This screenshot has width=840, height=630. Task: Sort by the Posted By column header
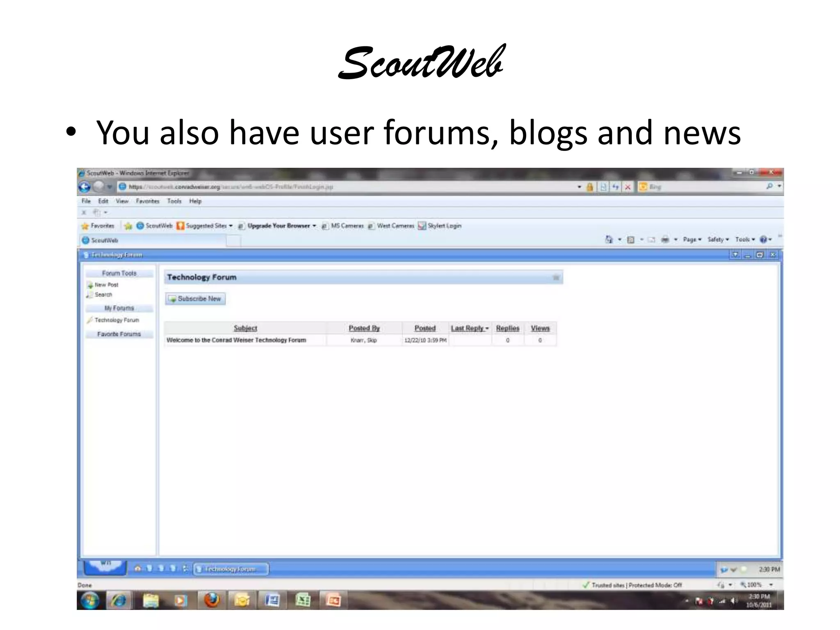click(x=364, y=328)
